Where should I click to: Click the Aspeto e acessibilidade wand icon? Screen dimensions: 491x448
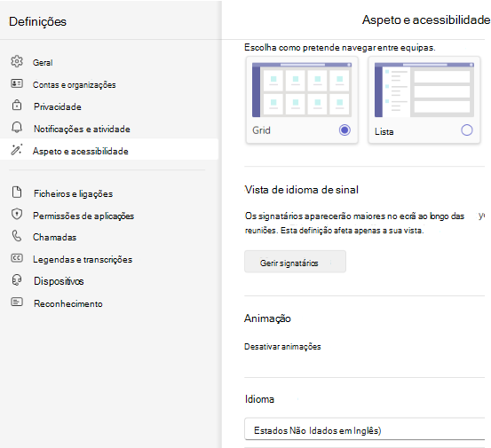pyautogui.click(x=17, y=150)
